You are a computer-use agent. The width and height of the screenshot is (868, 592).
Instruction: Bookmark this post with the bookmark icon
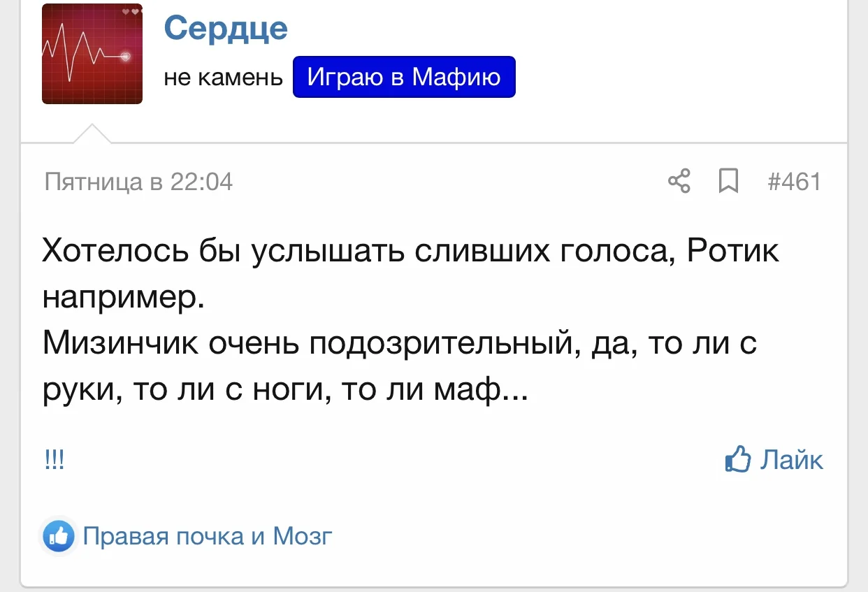pyautogui.click(x=728, y=182)
